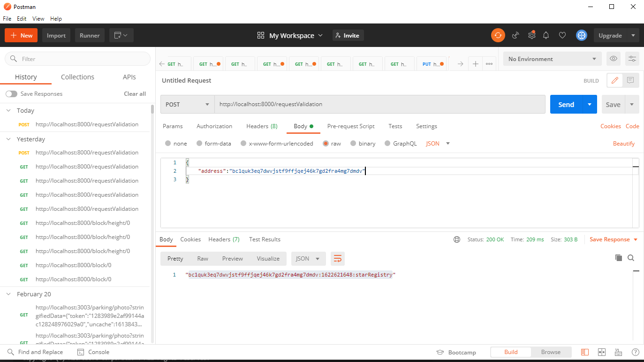644x362 pixels.
Task: Open notifications bell icon
Action: (546, 35)
